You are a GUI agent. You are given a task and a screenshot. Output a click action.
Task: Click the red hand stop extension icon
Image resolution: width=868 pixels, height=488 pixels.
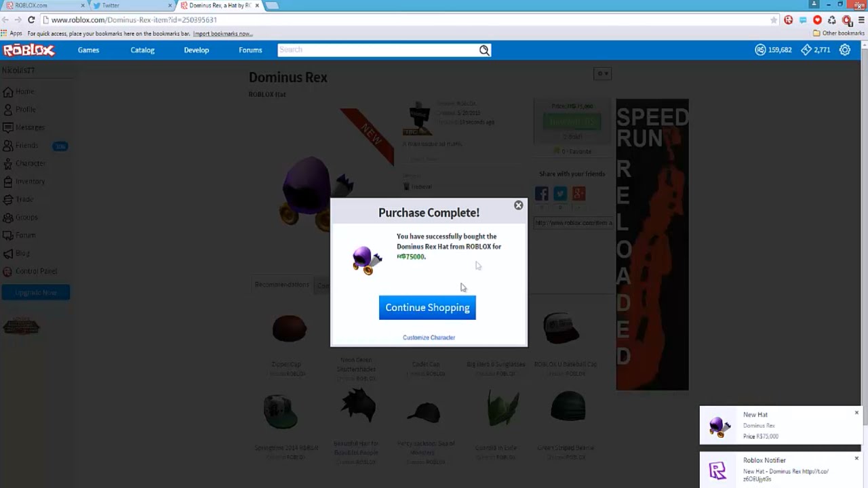coord(846,20)
